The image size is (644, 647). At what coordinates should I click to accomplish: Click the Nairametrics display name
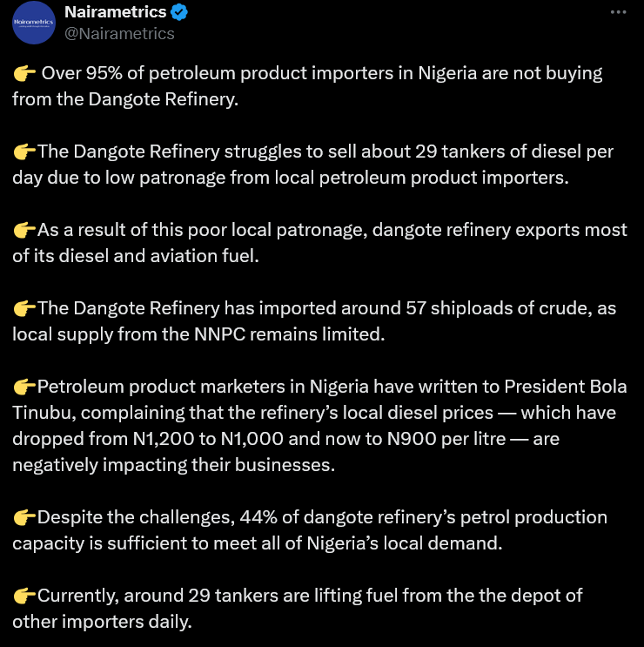tap(116, 12)
